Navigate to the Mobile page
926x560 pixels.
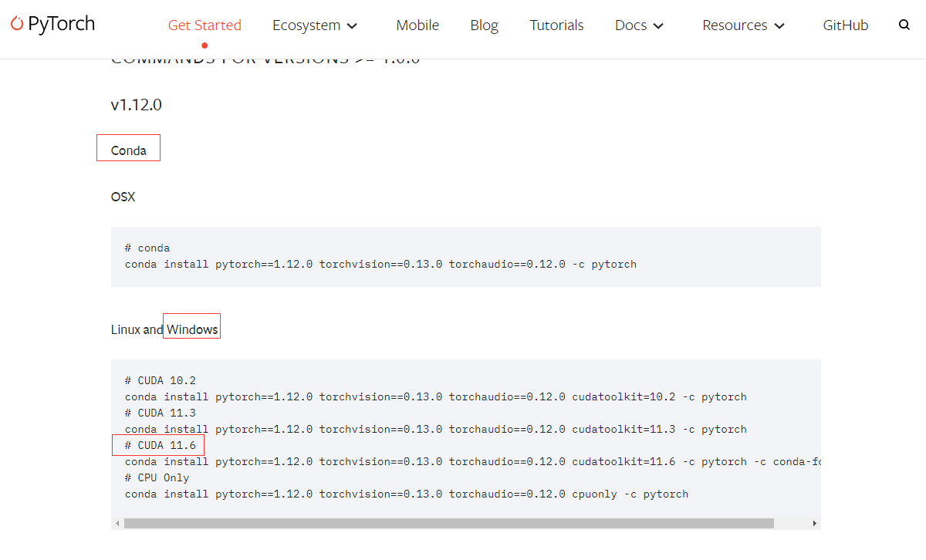417,25
